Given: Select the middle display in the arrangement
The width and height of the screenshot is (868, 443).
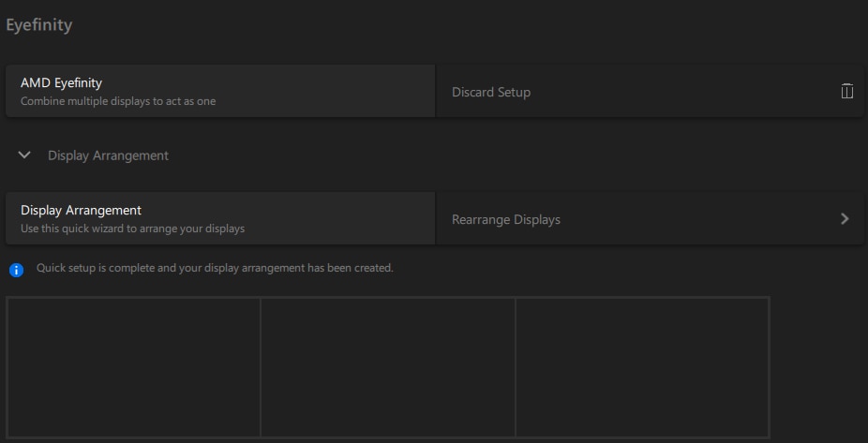Looking at the screenshot, I should [x=387, y=368].
